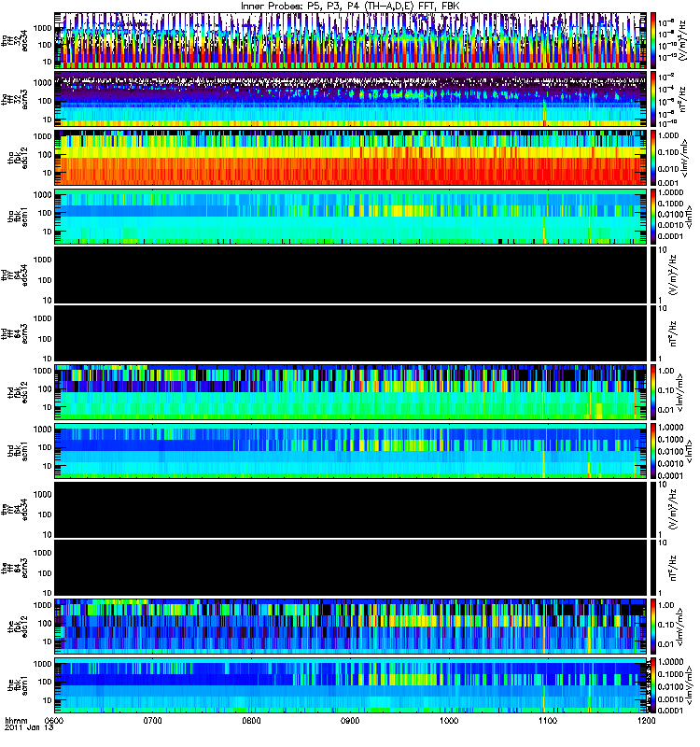The height and width of the screenshot is (747, 700).
Task: Select the 0800 time axis label
Action: point(252,720)
